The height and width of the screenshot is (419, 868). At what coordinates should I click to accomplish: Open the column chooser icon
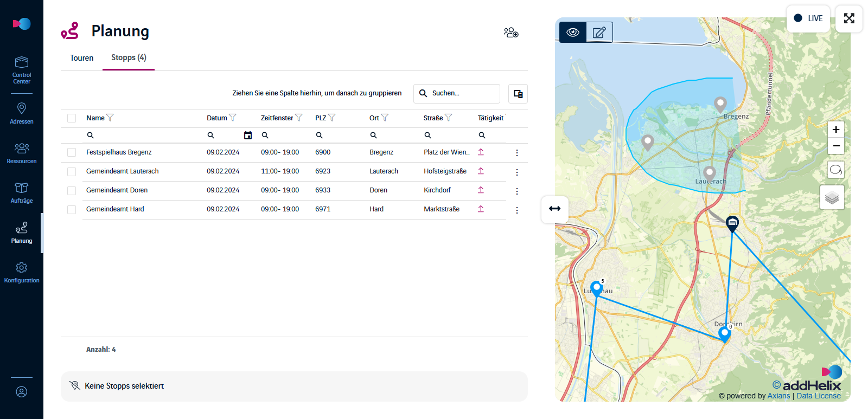[x=518, y=94]
